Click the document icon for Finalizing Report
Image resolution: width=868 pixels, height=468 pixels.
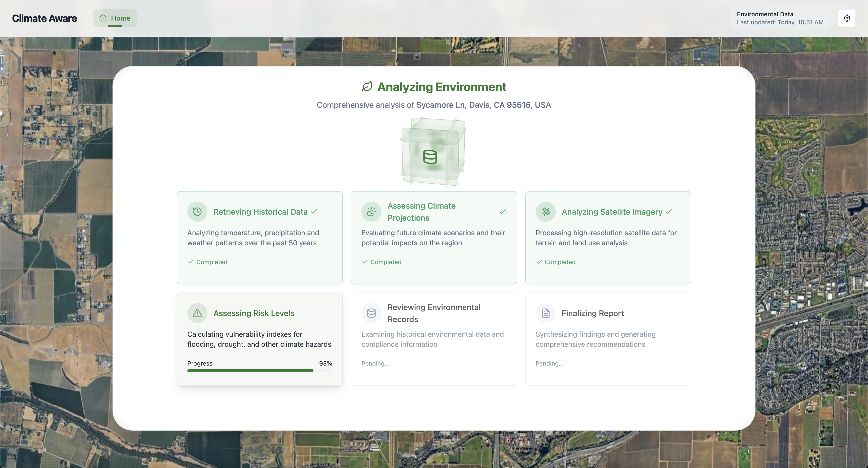click(x=545, y=313)
